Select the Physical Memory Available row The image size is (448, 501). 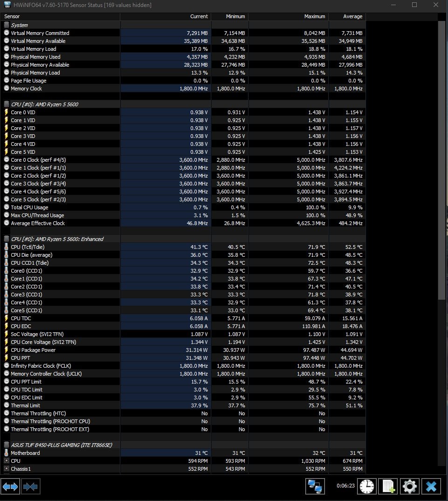(183, 64)
